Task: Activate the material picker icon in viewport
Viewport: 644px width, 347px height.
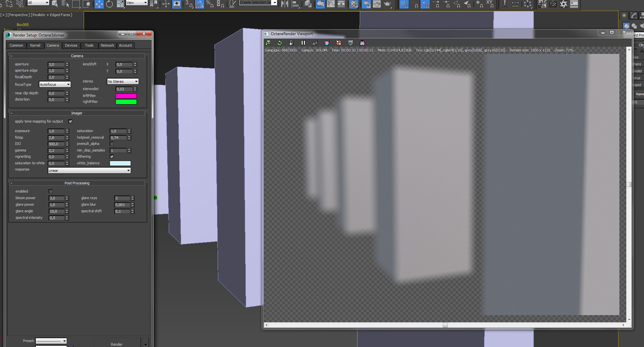Action: tap(339, 43)
